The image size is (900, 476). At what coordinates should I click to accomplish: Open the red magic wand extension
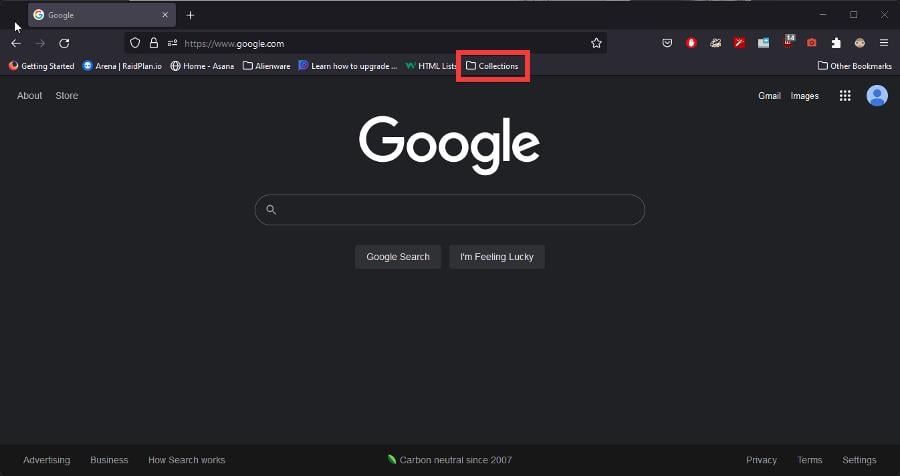[740, 43]
